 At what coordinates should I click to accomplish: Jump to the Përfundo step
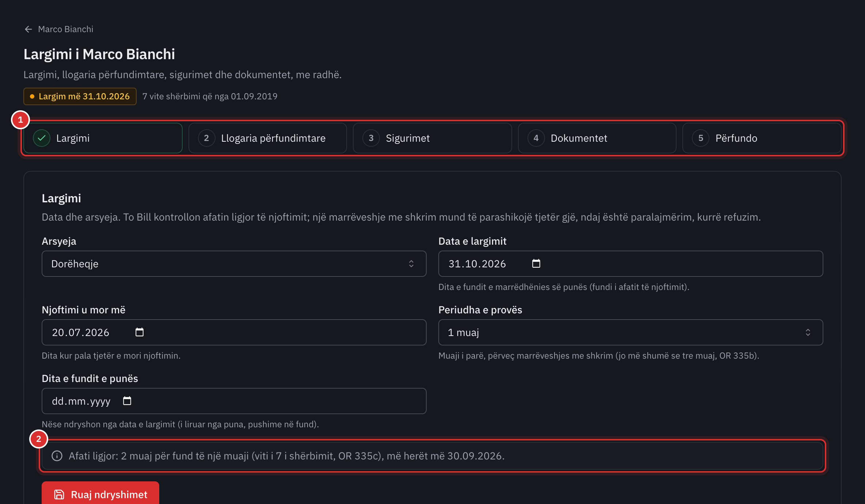click(x=762, y=138)
